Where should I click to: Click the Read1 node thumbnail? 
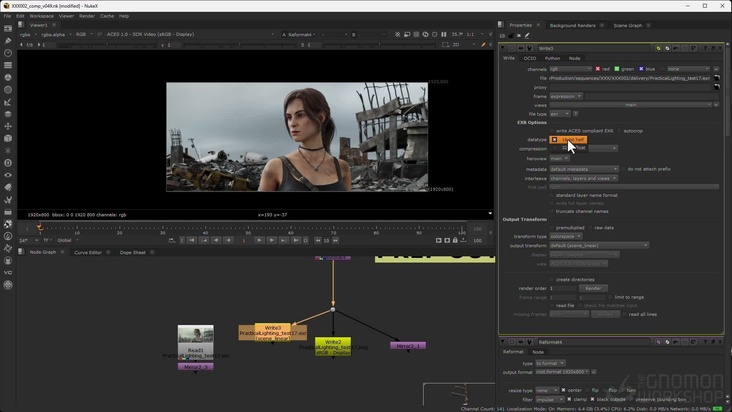pyautogui.click(x=196, y=334)
